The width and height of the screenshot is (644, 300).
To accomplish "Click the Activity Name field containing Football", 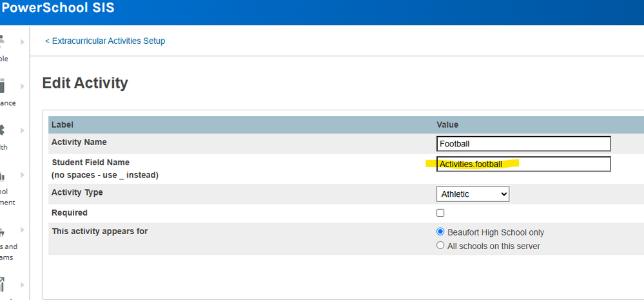I will [x=523, y=144].
